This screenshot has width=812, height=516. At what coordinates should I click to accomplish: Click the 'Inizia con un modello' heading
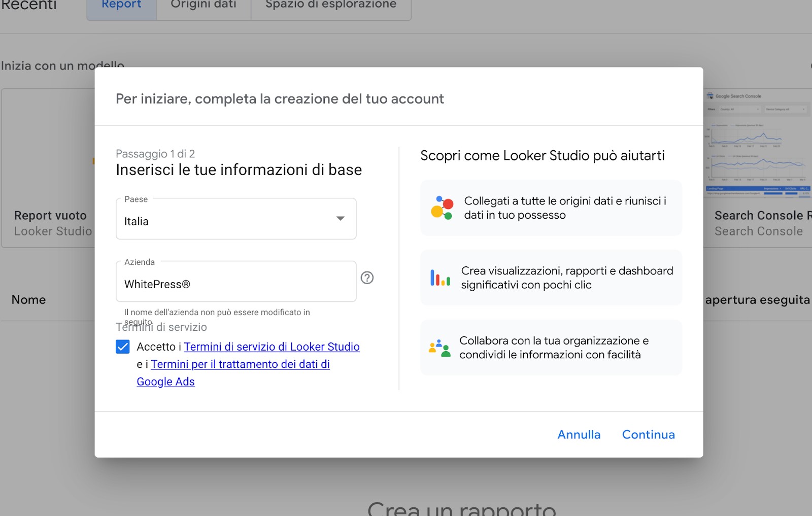[x=62, y=66]
